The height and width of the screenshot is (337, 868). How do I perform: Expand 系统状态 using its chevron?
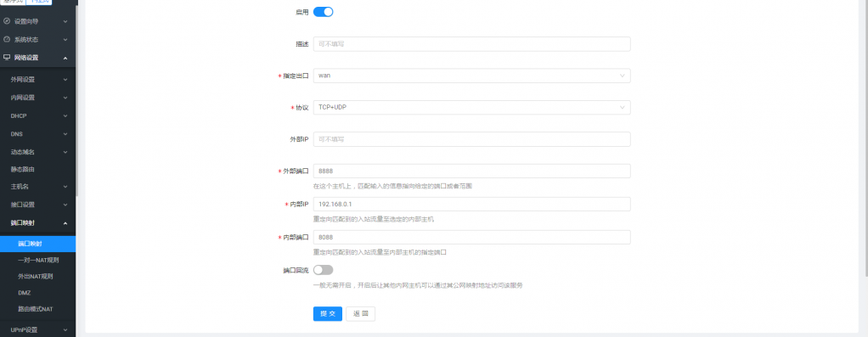pos(65,40)
